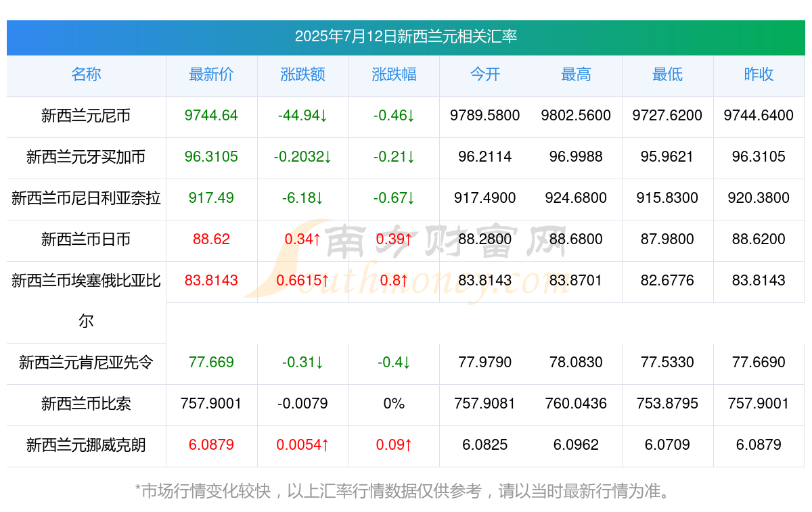
Task: Click the change value 0.6615↑
Action: (302, 281)
